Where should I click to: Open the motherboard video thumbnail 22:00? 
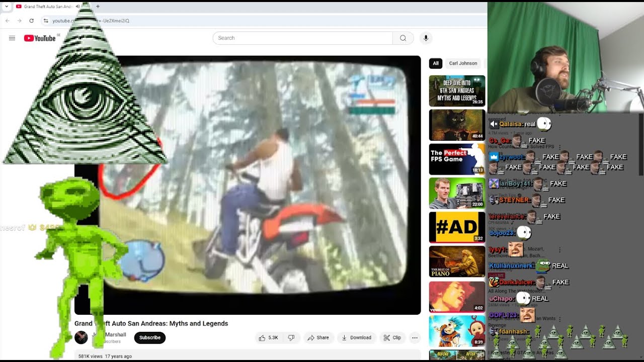coord(457,194)
